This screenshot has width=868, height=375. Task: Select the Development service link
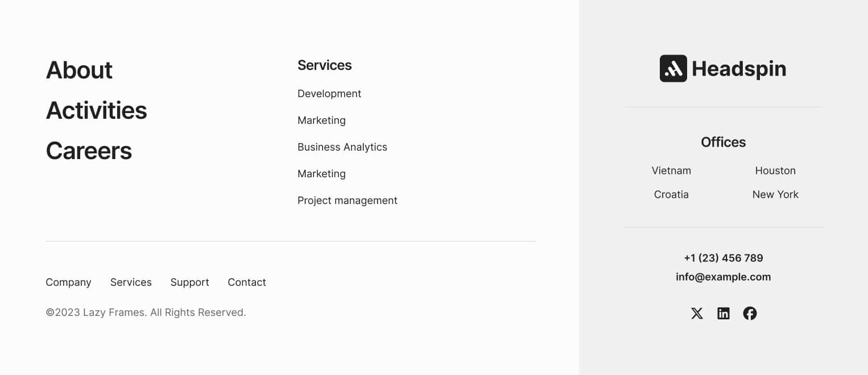329,94
